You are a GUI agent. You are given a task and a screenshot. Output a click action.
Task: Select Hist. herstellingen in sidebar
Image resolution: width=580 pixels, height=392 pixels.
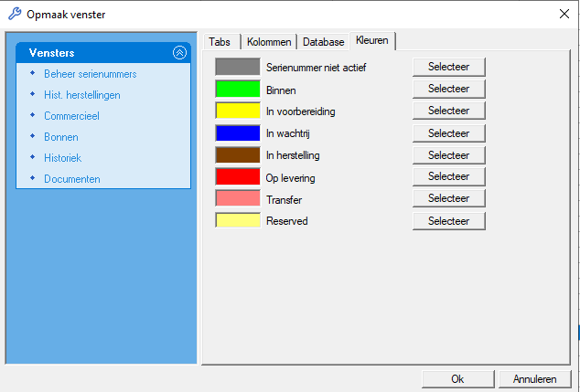coord(81,95)
